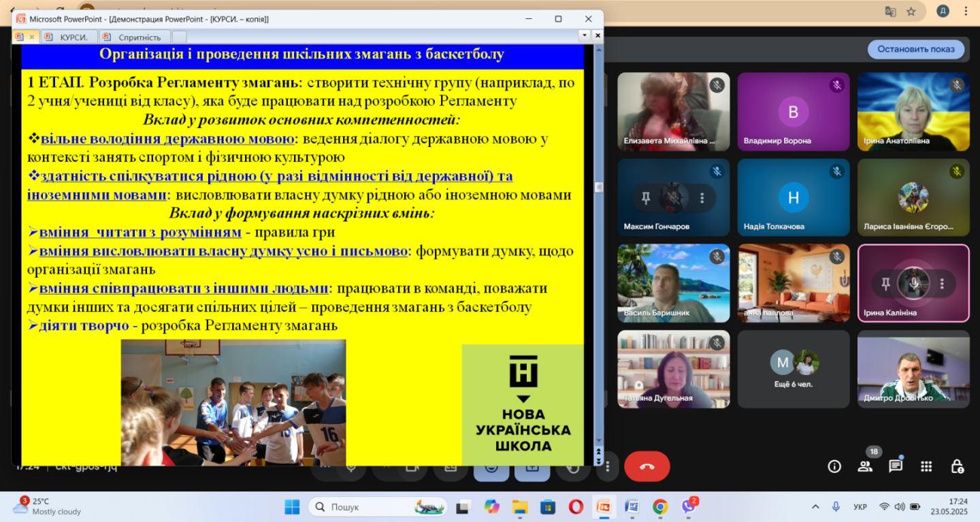Expand the hidden system tray icons chevron
The width and height of the screenshot is (980, 522).
coord(815,507)
